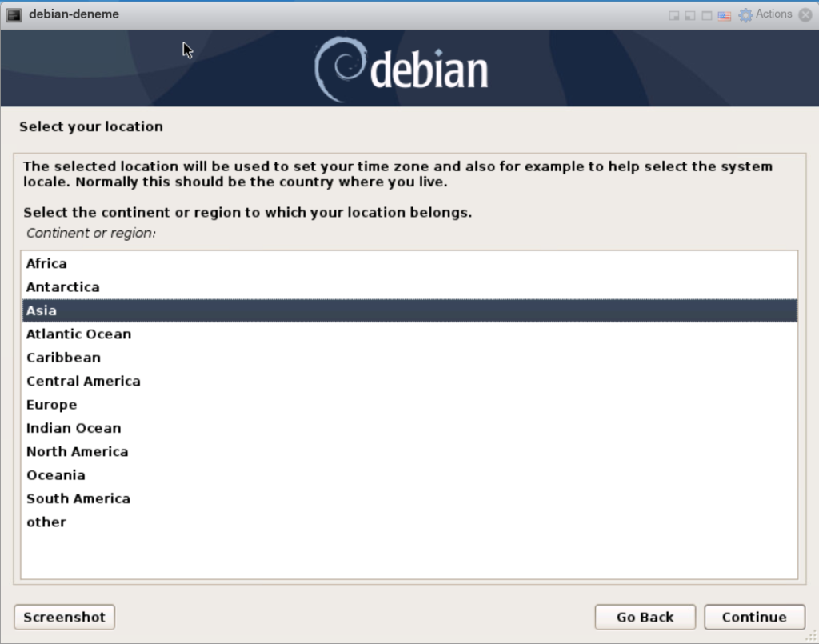The image size is (819, 644).
Task: Click the full-window size icon in title bar
Action: [x=707, y=16]
